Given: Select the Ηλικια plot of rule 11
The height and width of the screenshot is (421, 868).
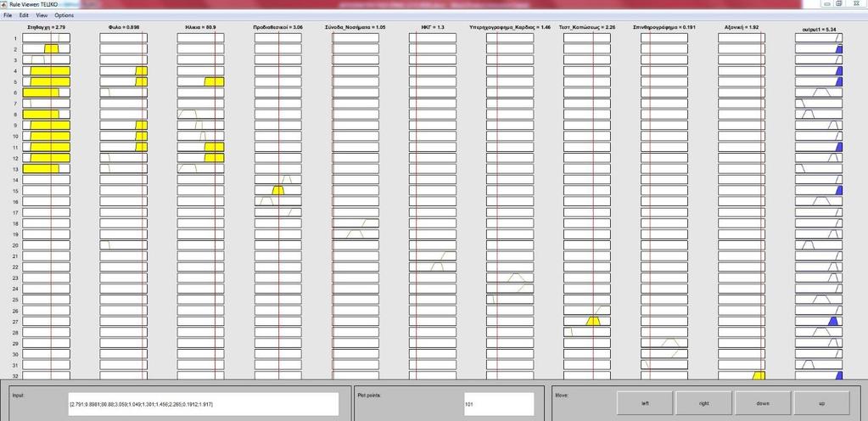Looking at the screenshot, I should click(201, 147).
